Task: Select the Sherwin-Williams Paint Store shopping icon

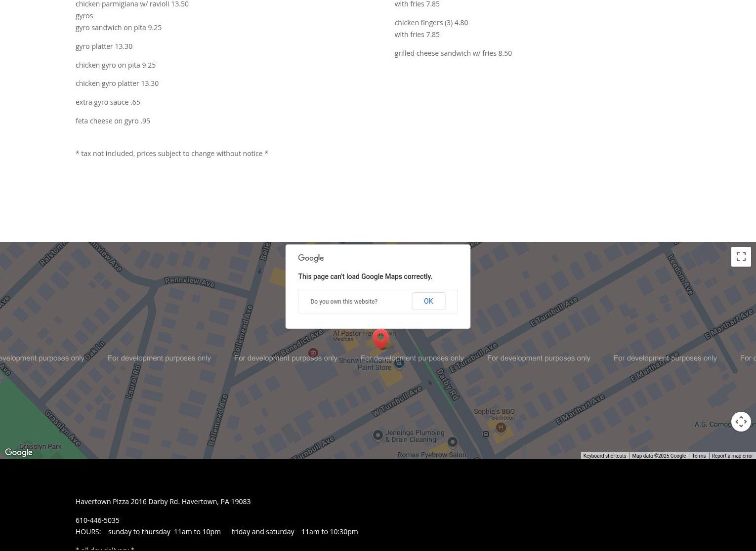Action: coord(399,363)
